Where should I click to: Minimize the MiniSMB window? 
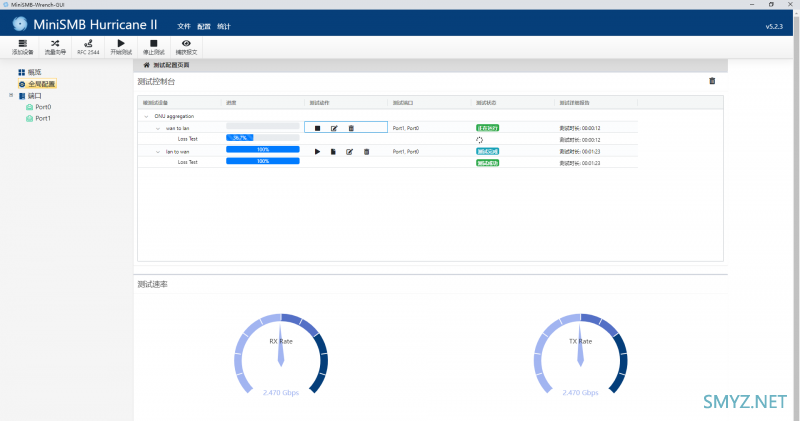pyautogui.click(x=752, y=4)
